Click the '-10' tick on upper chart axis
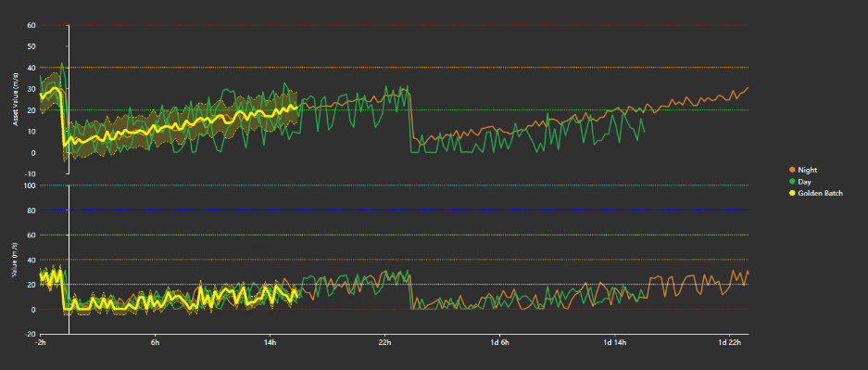This screenshot has width=868, height=370. click(31, 174)
